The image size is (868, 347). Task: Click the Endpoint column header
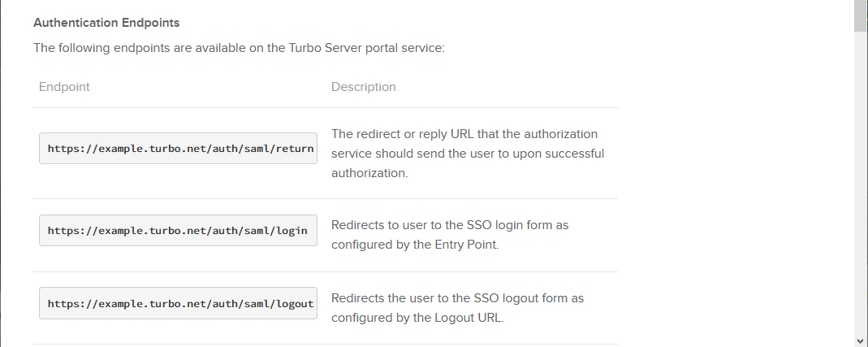(x=64, y=87)
